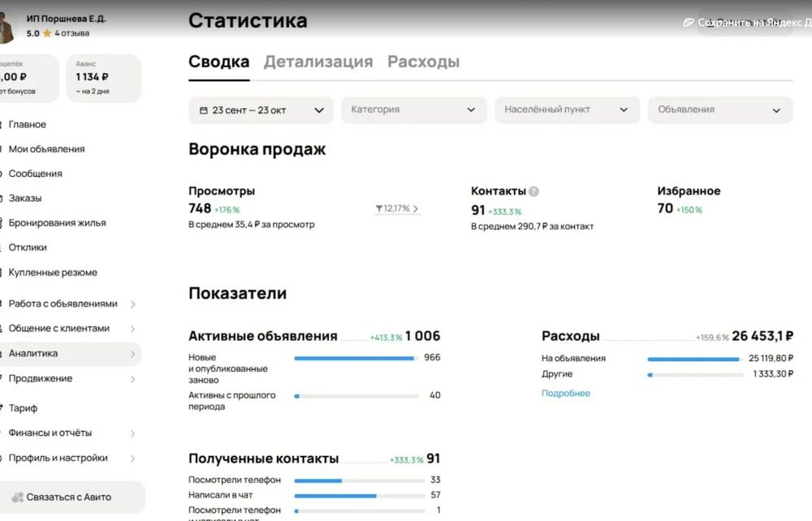Screen dimensions: 812x521
Task: Click the +413,3% active listings change
Action: 386,338
